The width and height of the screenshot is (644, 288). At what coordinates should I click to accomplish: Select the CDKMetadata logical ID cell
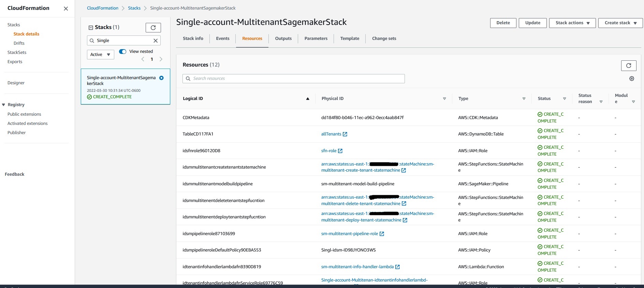tap(196, 118)
